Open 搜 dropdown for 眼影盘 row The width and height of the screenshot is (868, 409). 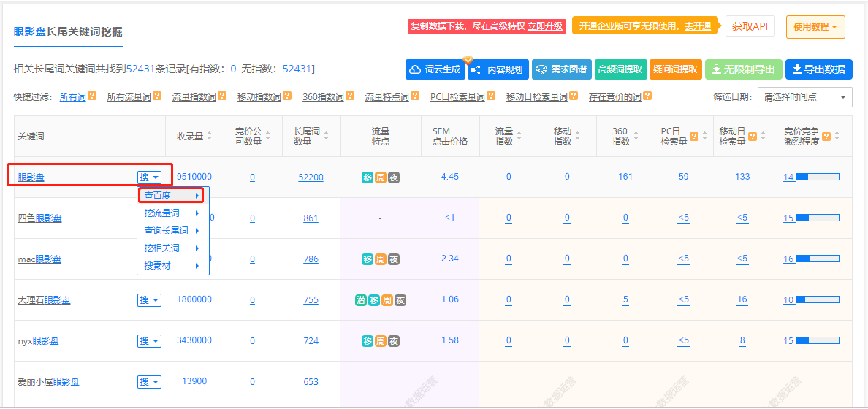pyautogui.click(x=150, y=177)
